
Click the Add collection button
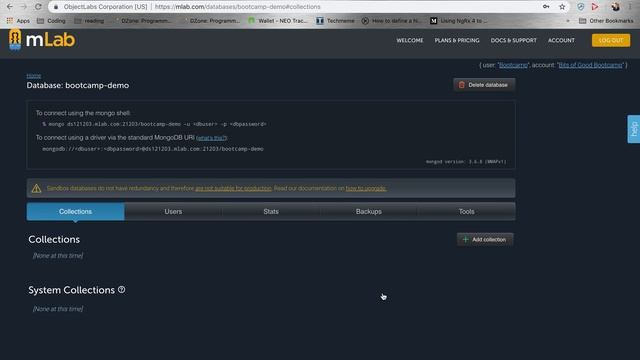pos(485,240)
